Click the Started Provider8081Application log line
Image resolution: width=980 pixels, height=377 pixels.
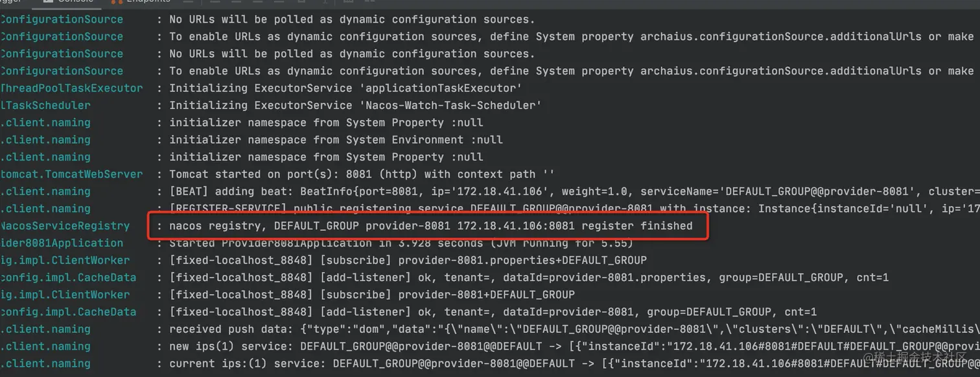pos(400,243)
